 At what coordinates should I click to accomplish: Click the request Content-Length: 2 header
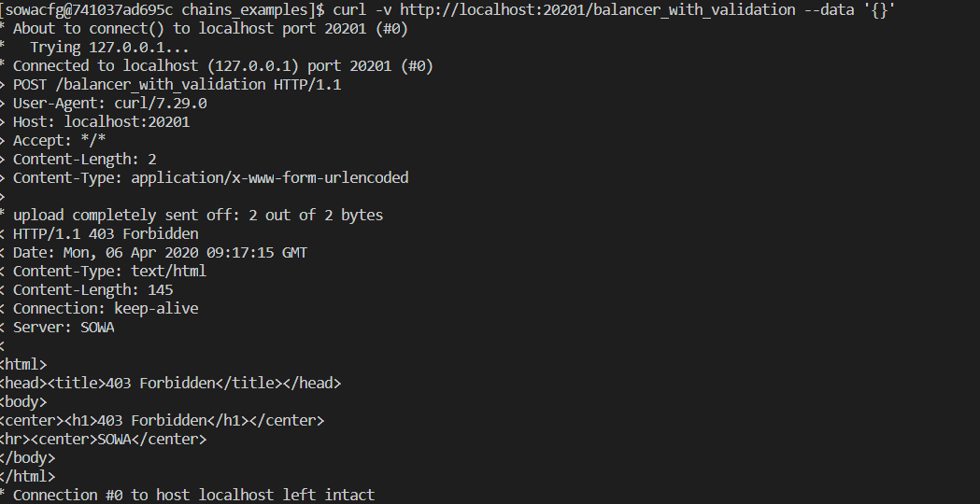[84, 159]
